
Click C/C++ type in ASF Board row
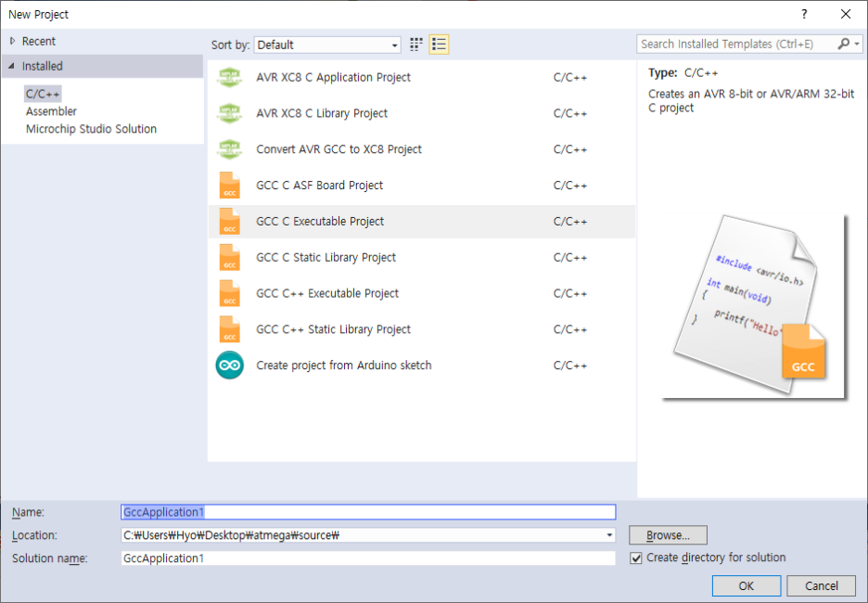tap(570, 186)
